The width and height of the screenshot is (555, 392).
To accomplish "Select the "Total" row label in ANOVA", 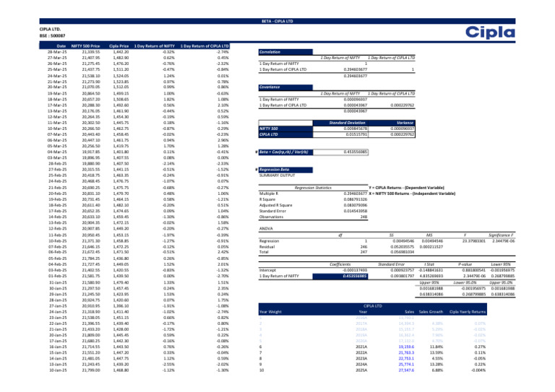I will tap(264, 252).
